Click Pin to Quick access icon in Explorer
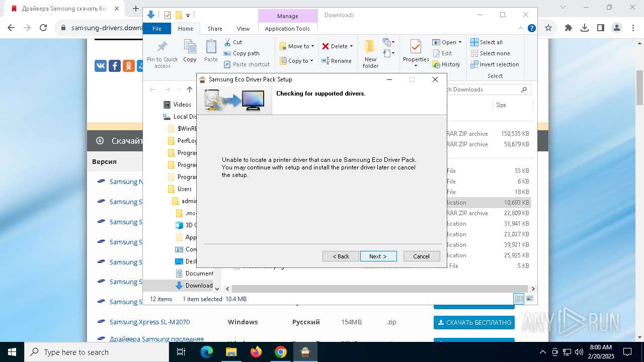644x362 pixels. point(163,54)
